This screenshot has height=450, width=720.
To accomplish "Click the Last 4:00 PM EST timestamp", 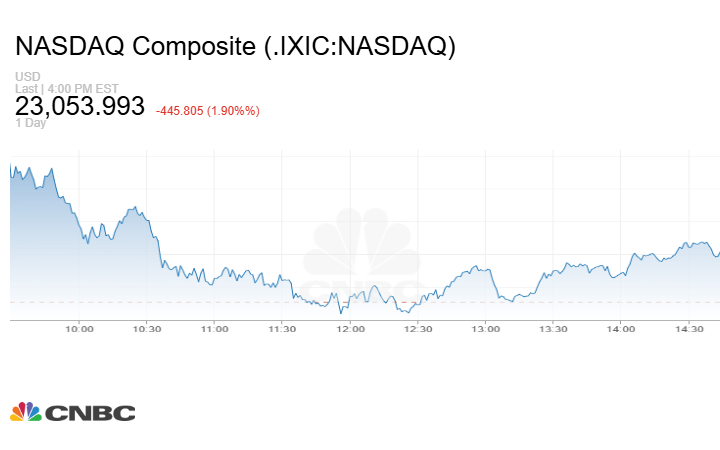I will (66, 89).
